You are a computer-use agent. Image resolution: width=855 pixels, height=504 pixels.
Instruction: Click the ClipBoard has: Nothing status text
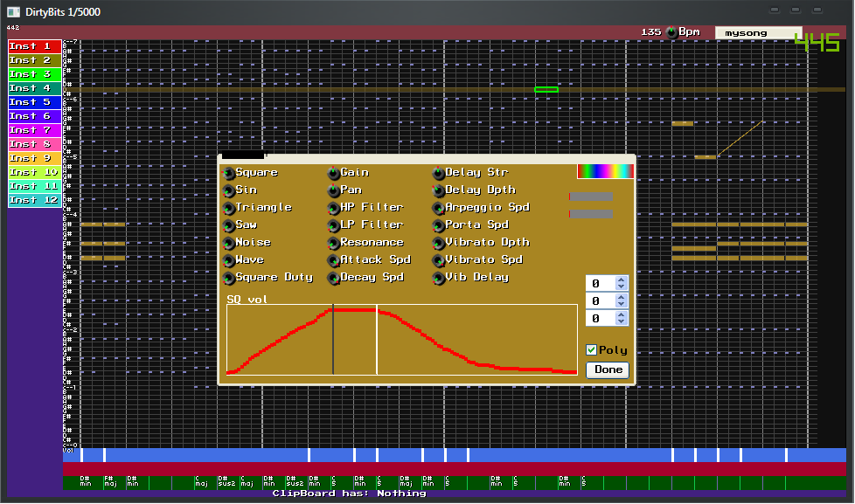point(349,494)
